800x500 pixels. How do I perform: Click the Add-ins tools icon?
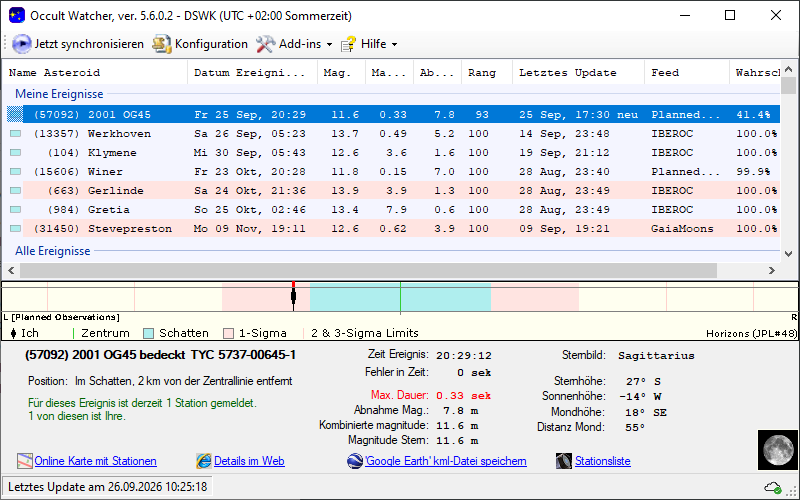[265, 44]
